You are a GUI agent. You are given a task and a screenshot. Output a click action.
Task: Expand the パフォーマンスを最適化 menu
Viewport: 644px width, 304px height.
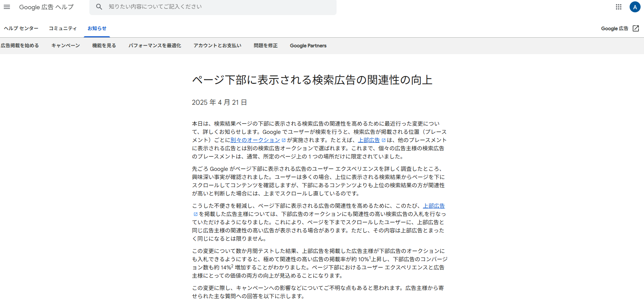point(155,46)
